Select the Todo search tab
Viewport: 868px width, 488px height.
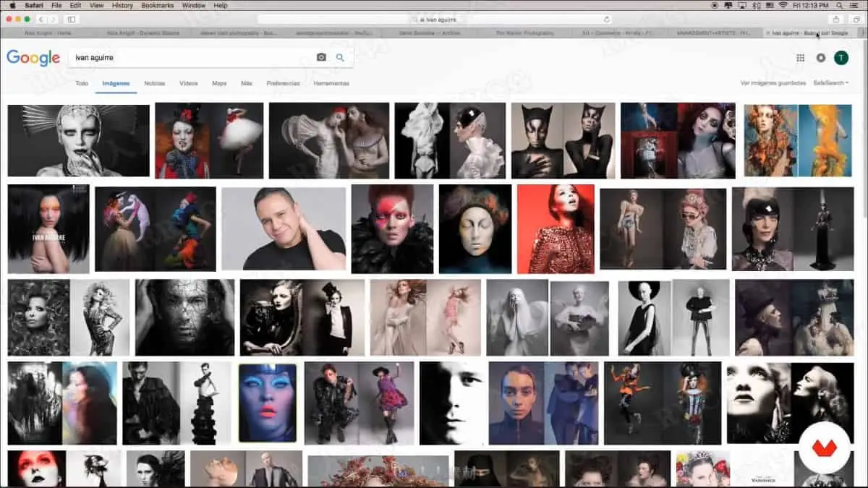[82, 83]
